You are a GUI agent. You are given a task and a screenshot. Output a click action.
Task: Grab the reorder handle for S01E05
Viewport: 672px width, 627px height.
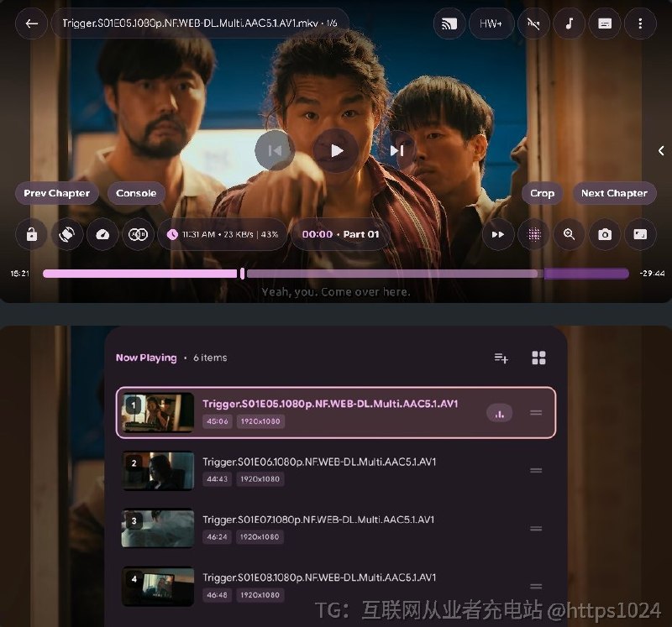coord(536,412)
